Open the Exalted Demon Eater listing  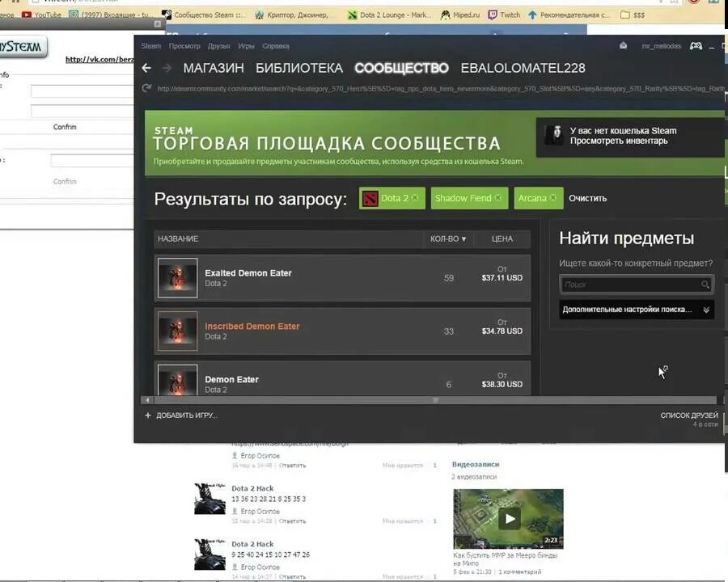point(342,277)
